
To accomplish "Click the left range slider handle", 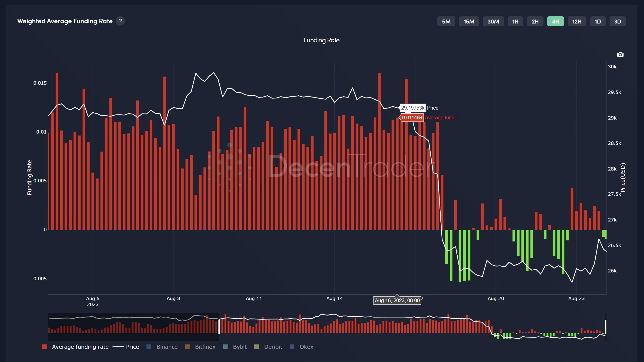I will pos(219,327).
